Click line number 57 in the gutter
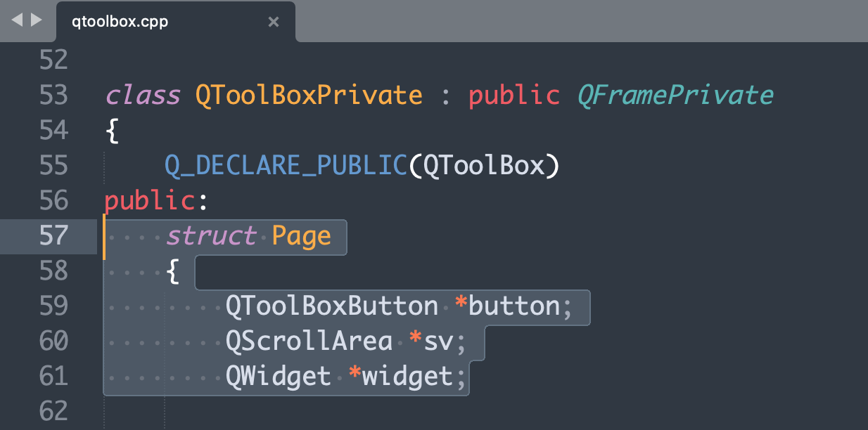This screenshot has height=430, width=868. tap(53, 235)
